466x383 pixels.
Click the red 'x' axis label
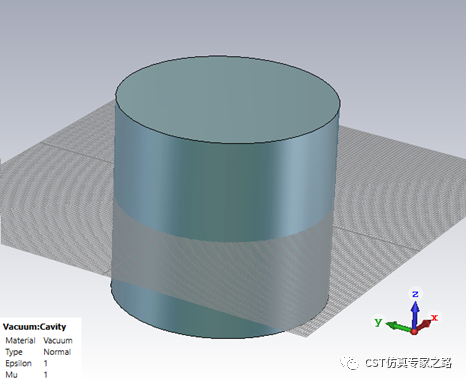[x=434, y=317]
